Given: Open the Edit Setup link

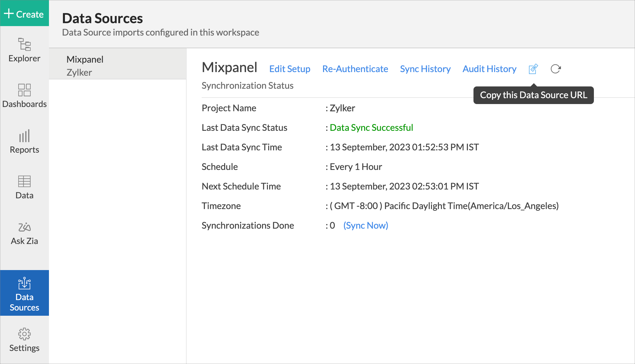Looking at the screenshot, I should 290,69.
